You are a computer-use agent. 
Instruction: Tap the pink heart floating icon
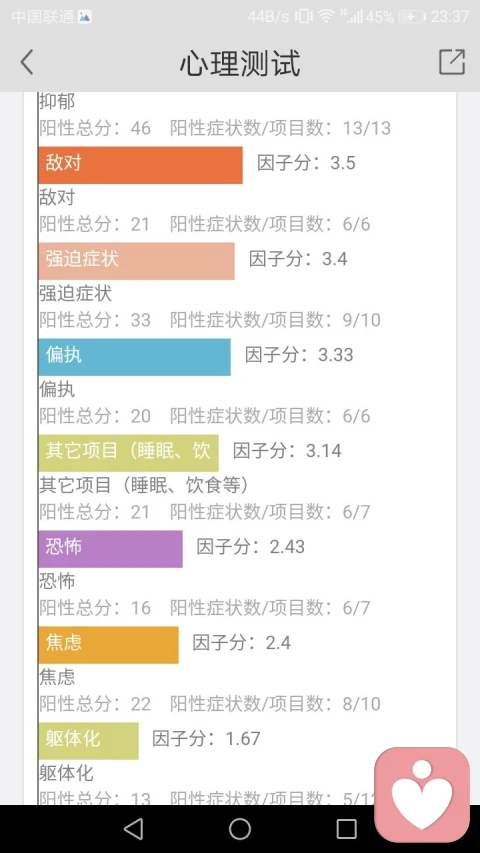(x=422, y=794)
